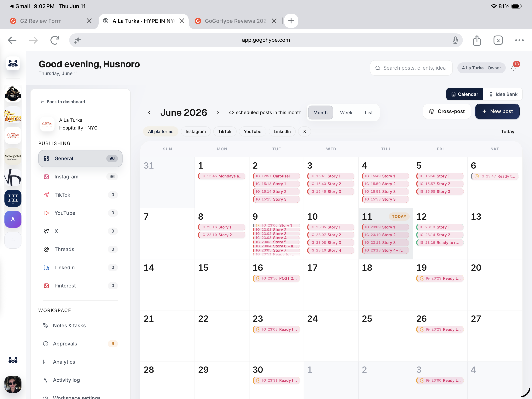Viewport: 532px width, 399px height.
Task: Go to next month chevron
Action: [x=218, y=112]
